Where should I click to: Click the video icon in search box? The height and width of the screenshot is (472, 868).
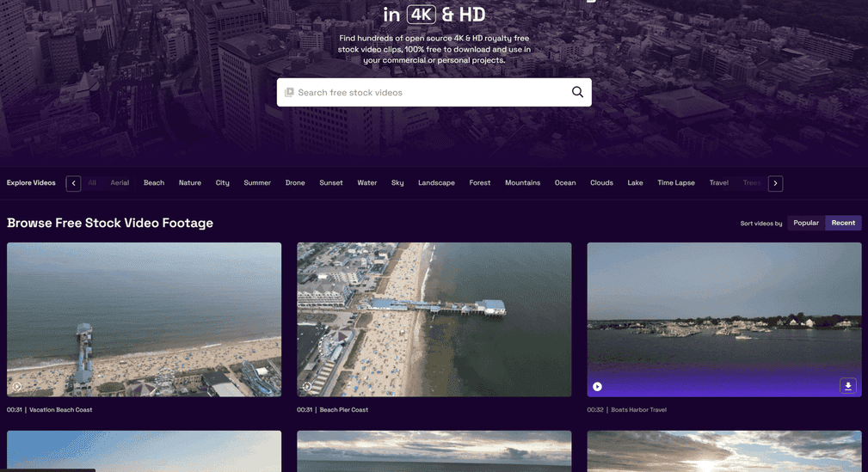(x=289, y=92)
